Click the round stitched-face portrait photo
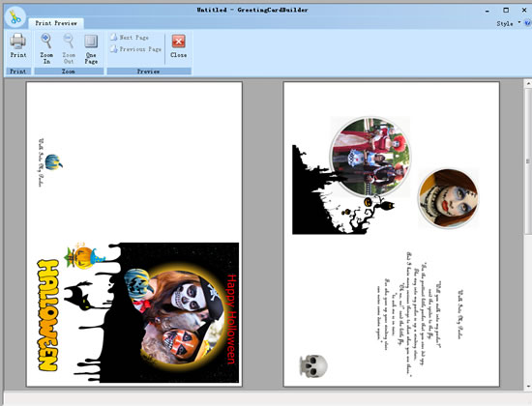This screenshot has height=406, width=532. [448, 198]
